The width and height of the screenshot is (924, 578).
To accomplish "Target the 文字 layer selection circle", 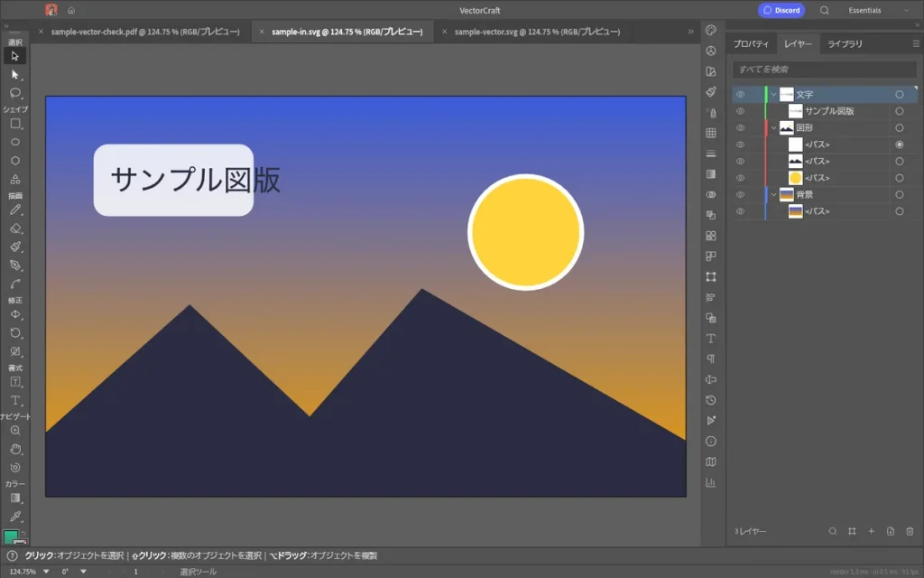I will click(900, 94).
